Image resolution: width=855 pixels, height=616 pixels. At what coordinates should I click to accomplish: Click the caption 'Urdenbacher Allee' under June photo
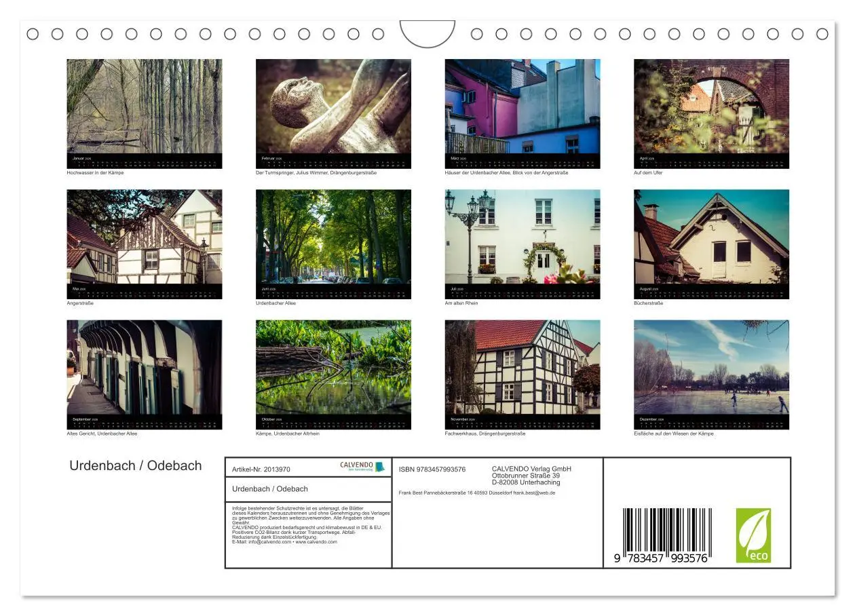pyautogui.click(x=276, y=303)
